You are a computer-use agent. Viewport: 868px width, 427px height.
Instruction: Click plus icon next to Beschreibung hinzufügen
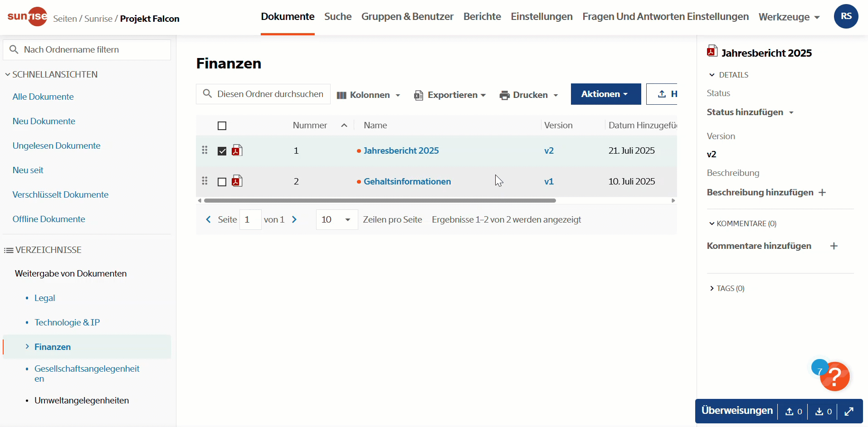click(x=822, y=193)
